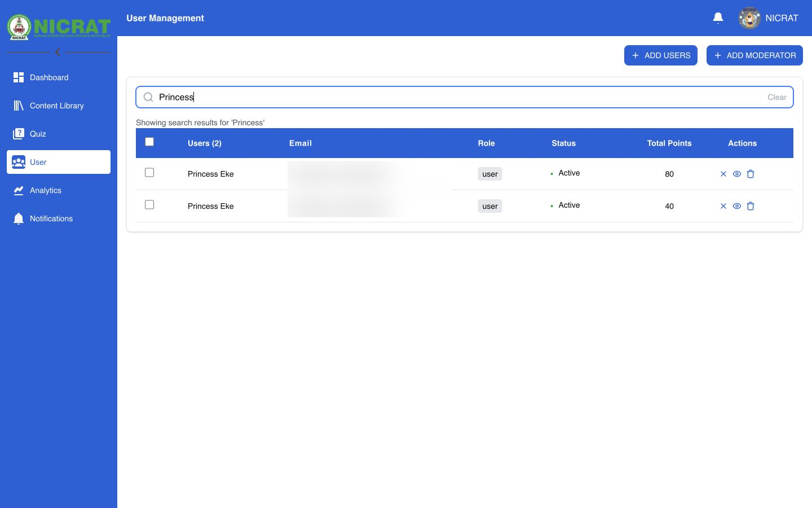Screen dimensions: 812x508
Task: Deactivate the user with 40 points (X icon)
Action: (723, 206)
